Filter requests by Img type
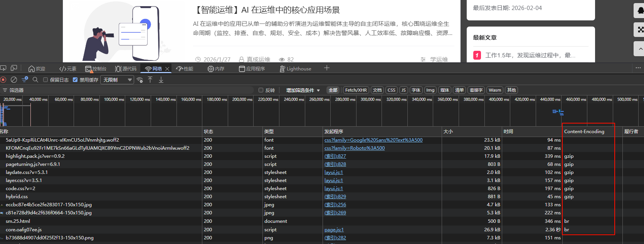 [430, 90]
